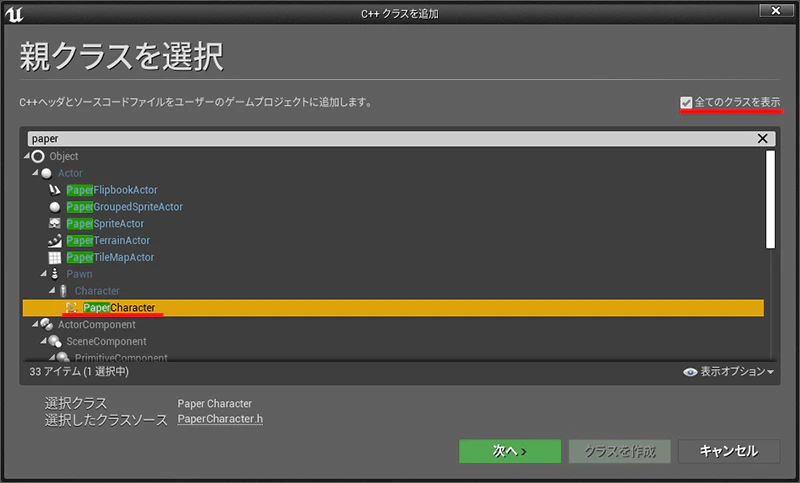
Task: Select the Character row label
Action: [97, 291]
